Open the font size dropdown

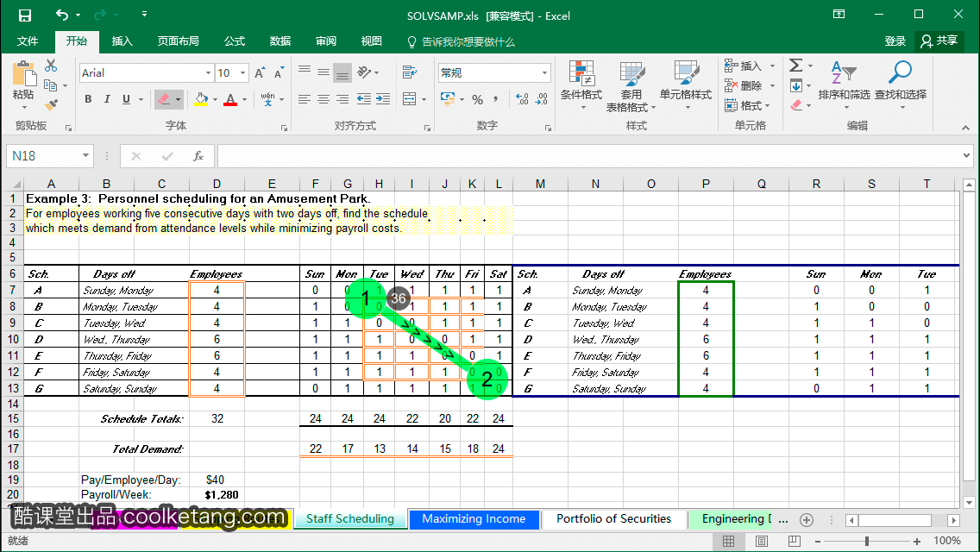pyautogui.click(x=243, y=73)
